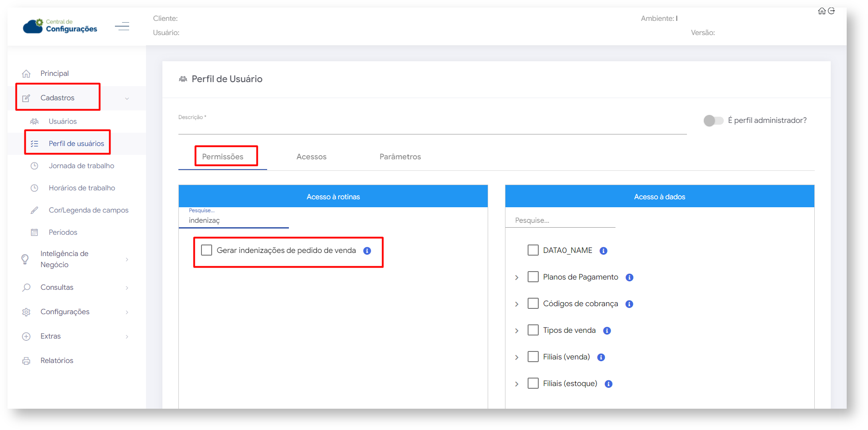The height and width of the screenshot is (430, 868).
Task: Check Gerar indenizações de pedido de venda
Action: [x=207, y=250]
